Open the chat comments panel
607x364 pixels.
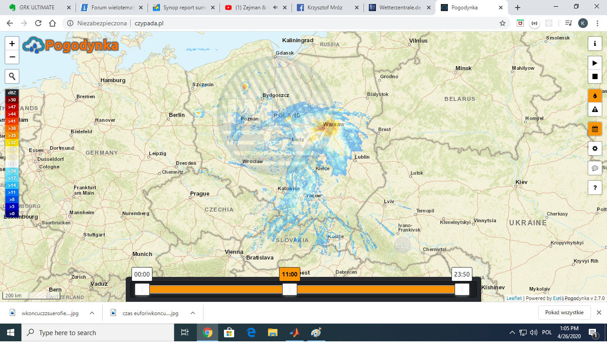point(595,168)
